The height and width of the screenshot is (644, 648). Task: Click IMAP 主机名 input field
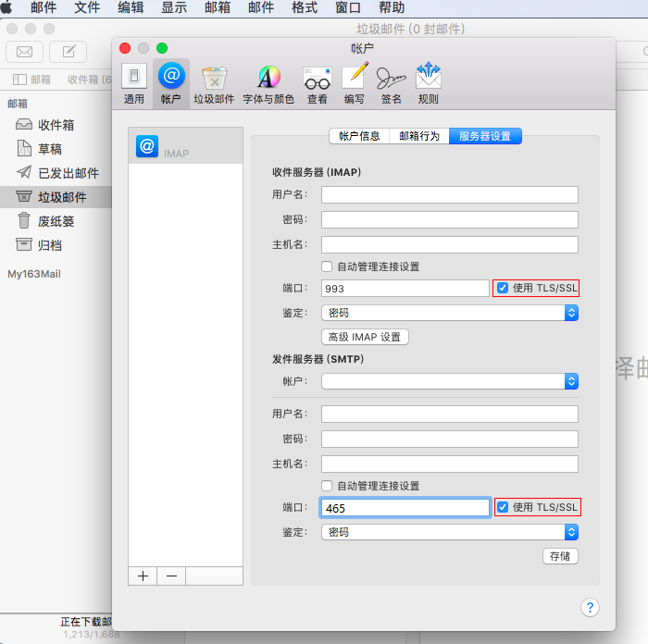(x=450, y=244)
